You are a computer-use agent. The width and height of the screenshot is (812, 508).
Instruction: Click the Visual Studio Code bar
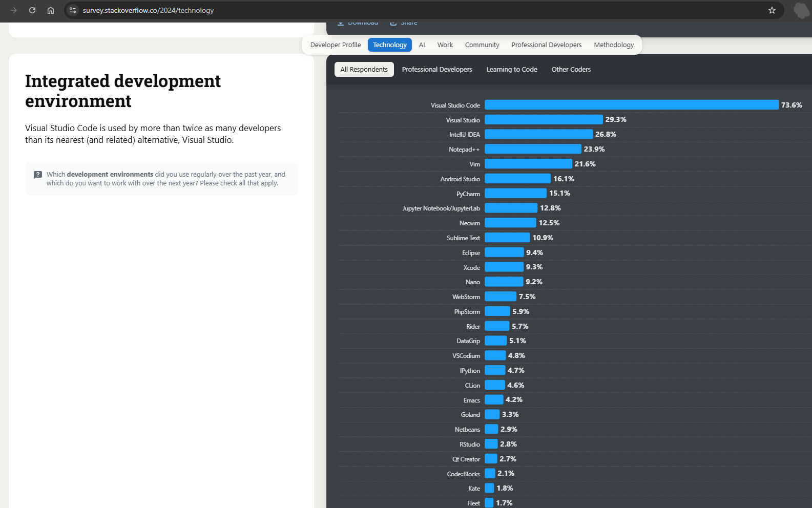[x=632, y=105]
